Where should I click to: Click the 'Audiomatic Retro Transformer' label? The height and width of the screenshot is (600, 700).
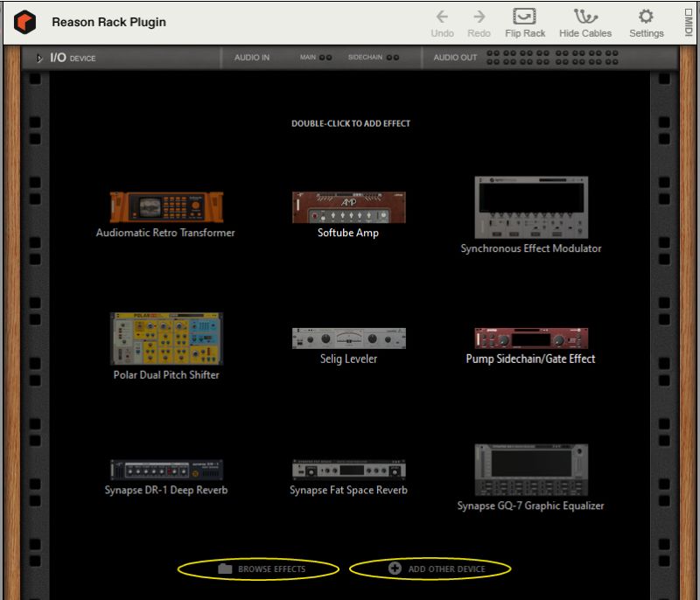(x=165, y=233)
